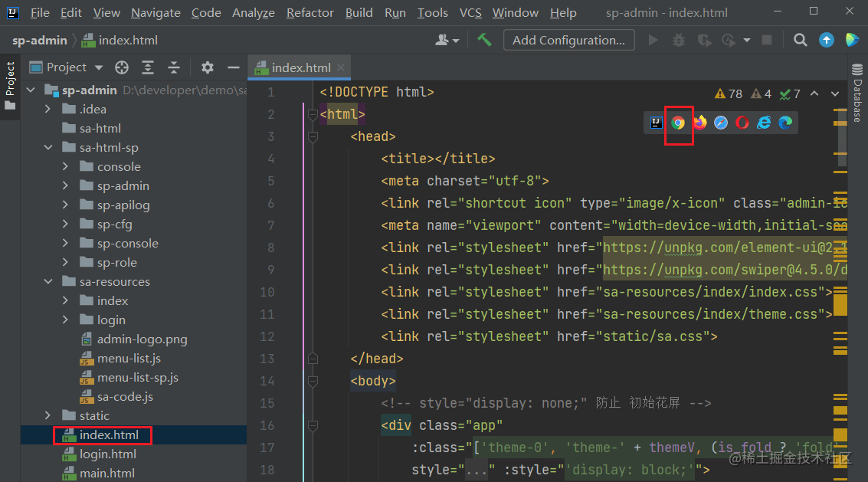Expand the console folder
The height and width of the screenshot is (482, 868).
point(65,167)
